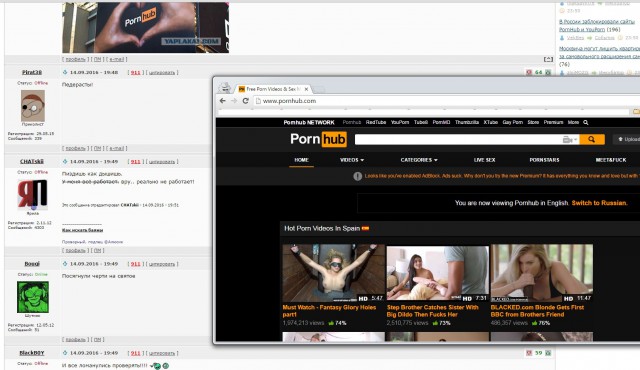Screen dimensions: 640x370
Task: Click the Thumbzilla network link
Action: pos(467,122)
